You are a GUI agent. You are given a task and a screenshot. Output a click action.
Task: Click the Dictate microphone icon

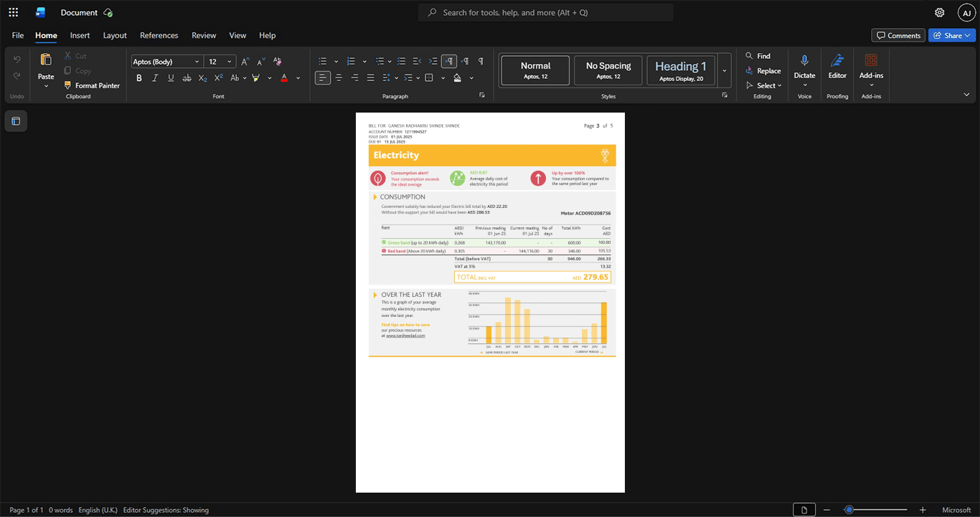point(804,60)
